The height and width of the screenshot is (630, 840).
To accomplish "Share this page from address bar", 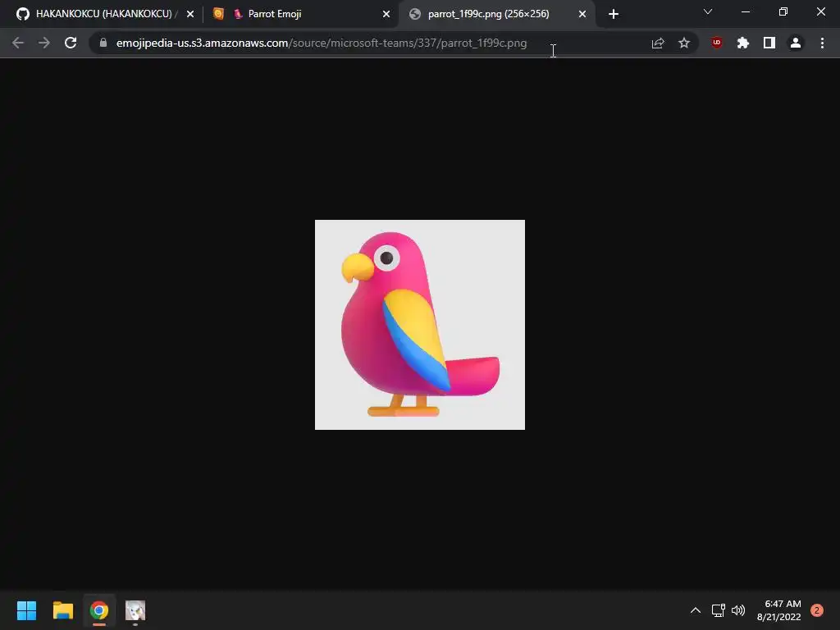I will tap(658, 43).
